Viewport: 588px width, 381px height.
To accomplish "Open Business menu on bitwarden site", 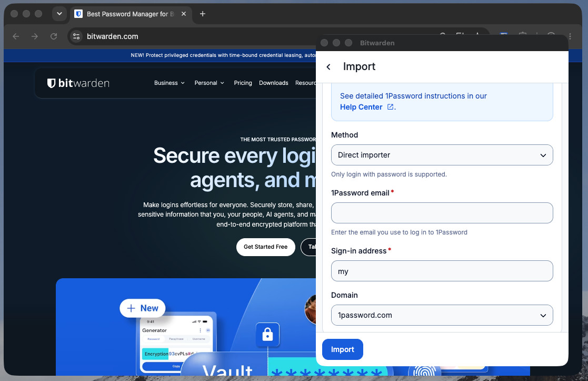I will (170, 83).
